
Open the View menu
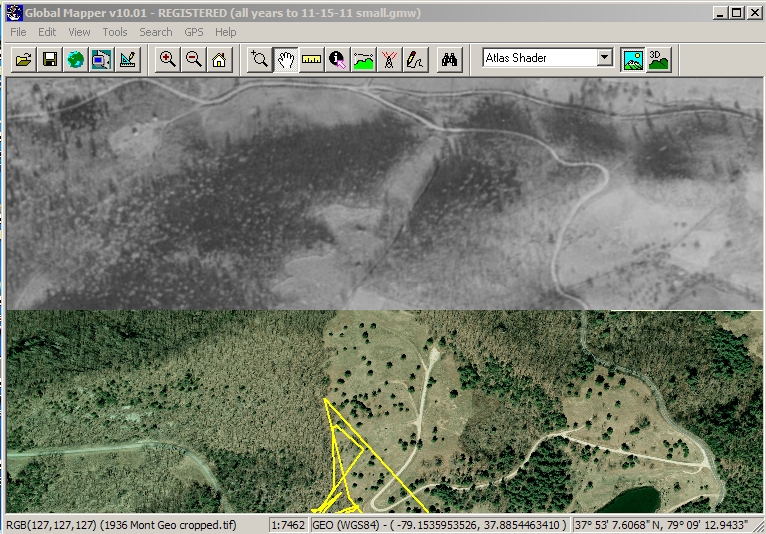pyautogui.click(x=79, y=32)
